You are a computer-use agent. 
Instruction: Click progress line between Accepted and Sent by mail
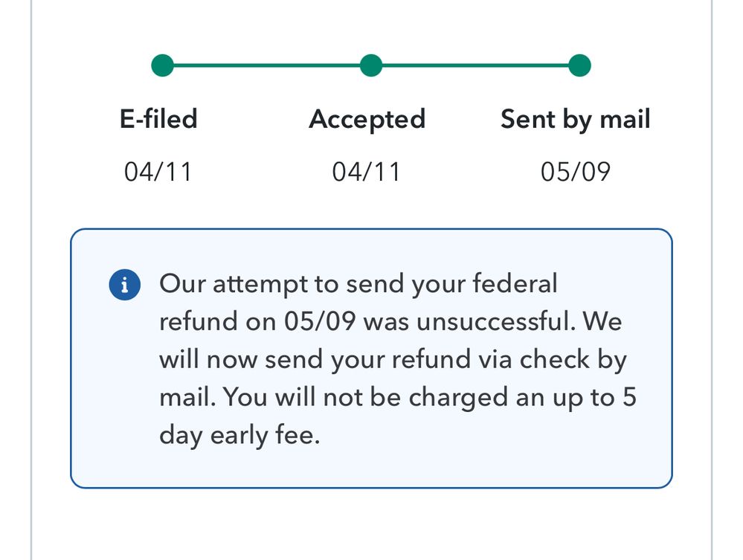coord(475,65)
